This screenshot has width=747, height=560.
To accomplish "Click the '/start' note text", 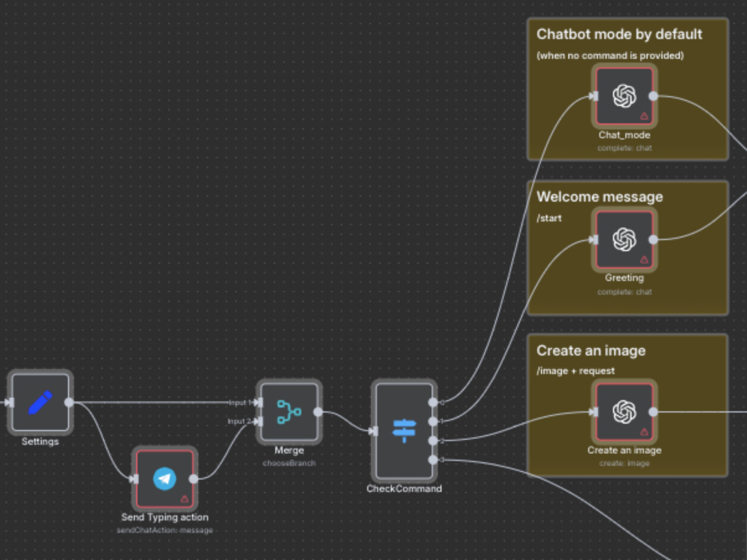I will (549, 218).
